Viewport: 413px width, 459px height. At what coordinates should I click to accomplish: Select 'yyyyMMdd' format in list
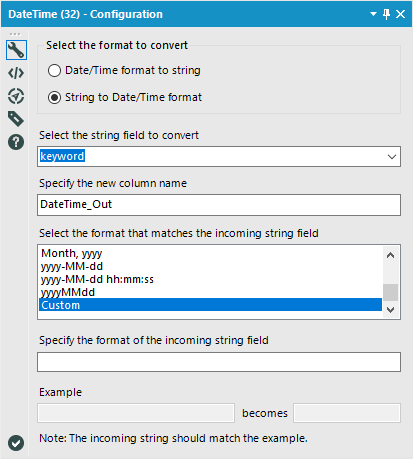click(x=210, y=292)
